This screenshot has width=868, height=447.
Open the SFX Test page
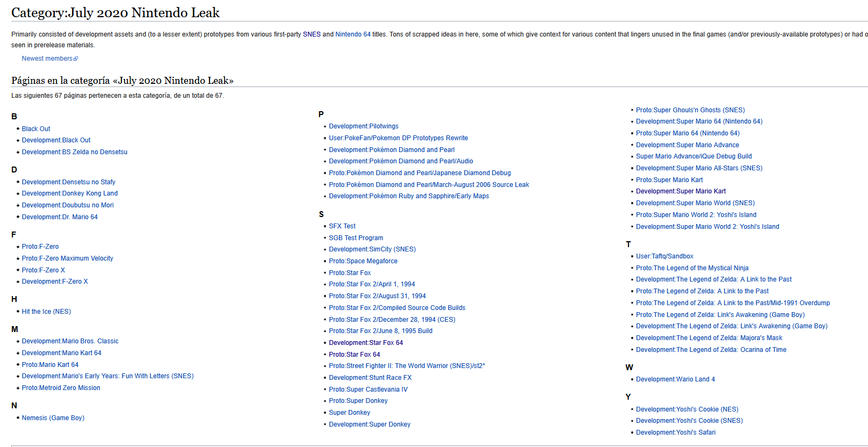click(x=342, y=226)
